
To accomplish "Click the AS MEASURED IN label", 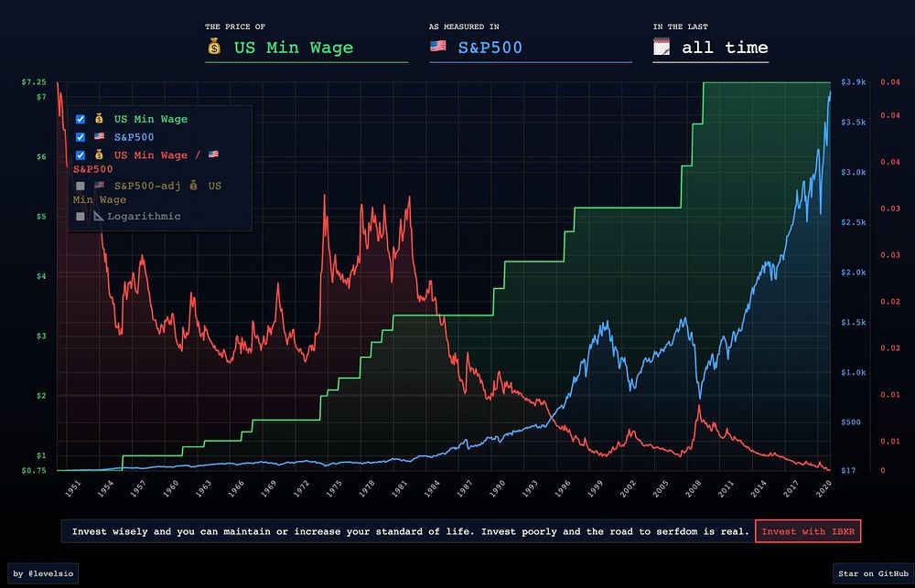I will (x=464, y=27).
